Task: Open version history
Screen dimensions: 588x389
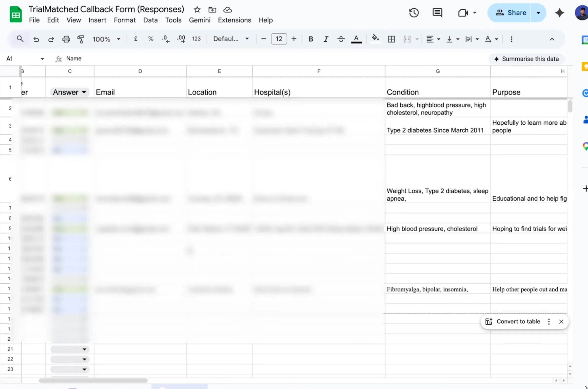Action: click(x=413, y=12)
